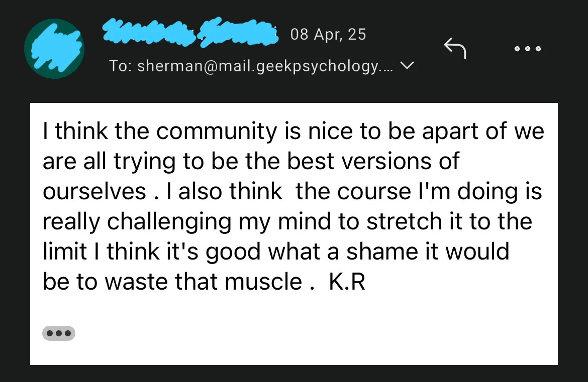Tap the reply arrow icon
This screenshot has height=382, width=588.
[x=455, y=49]
